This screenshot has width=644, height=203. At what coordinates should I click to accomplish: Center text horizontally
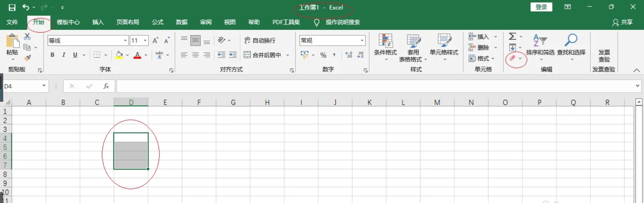pyautogui.click(x=195, y=55)
